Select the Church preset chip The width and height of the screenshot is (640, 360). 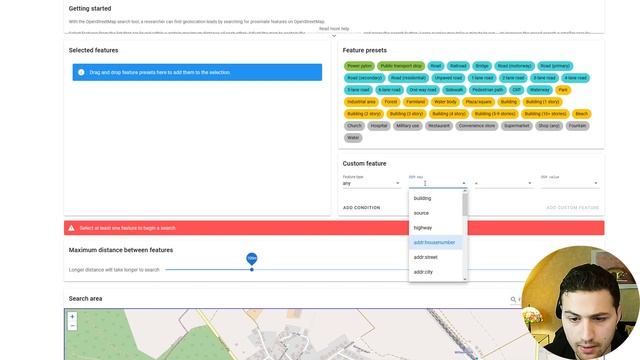(354, 126)
